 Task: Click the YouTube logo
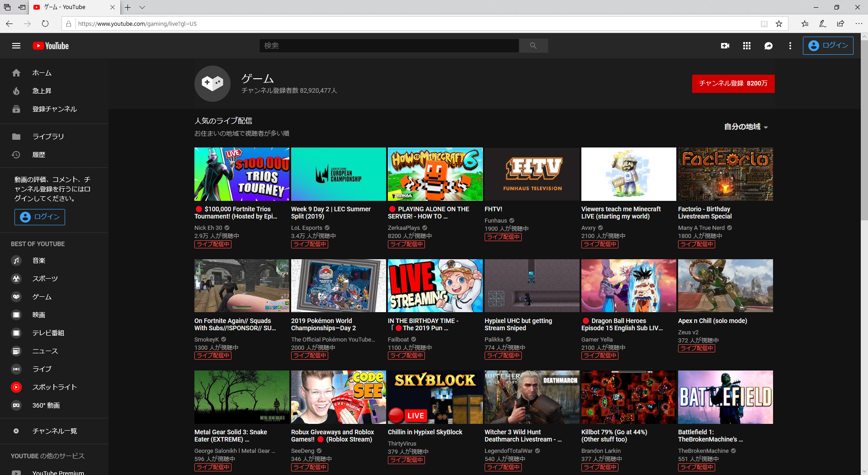[x=51, y=46]
